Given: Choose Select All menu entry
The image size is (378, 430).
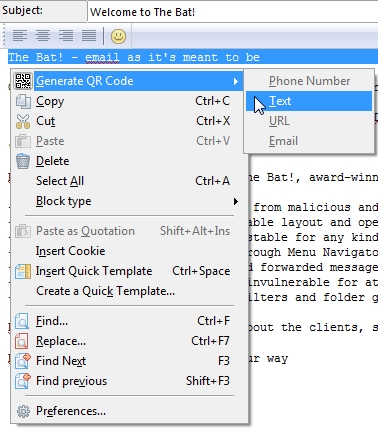Looking at the screenshot, I should [129, 181].
